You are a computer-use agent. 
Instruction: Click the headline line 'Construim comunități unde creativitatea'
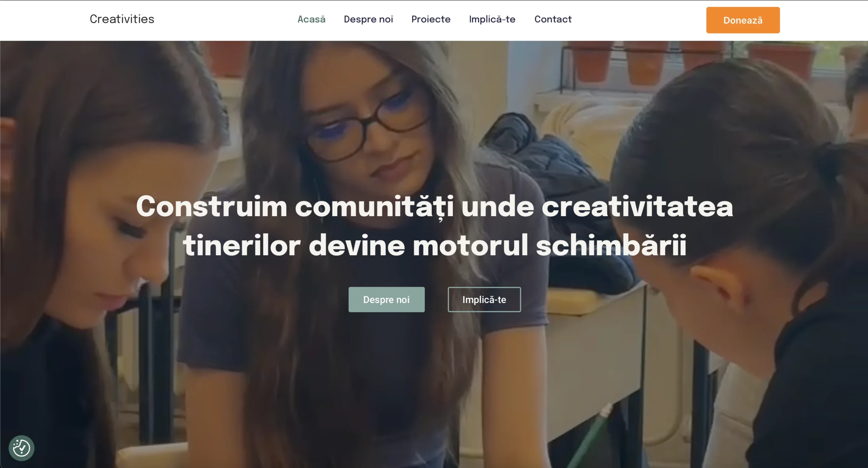coord(434,207)
